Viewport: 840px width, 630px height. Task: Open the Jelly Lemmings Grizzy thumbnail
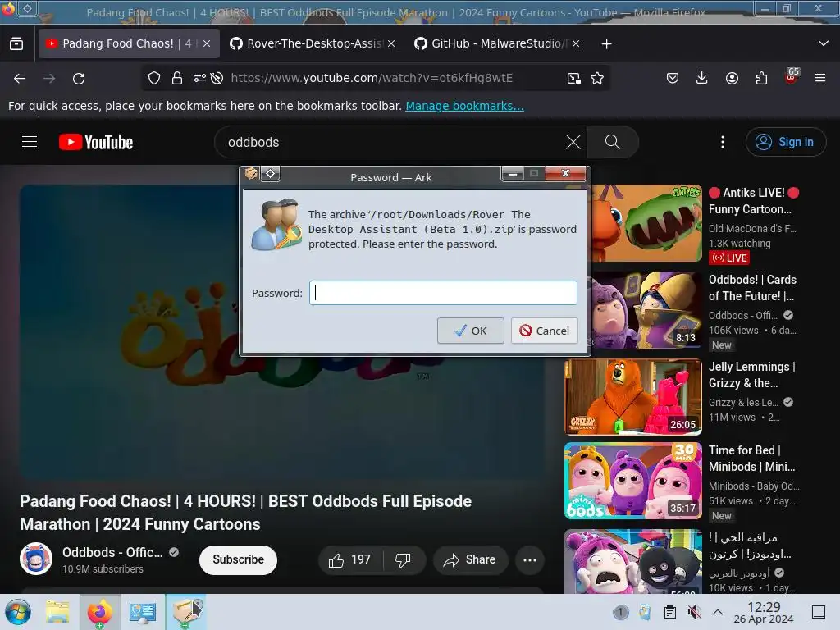[x=632, y=397]
